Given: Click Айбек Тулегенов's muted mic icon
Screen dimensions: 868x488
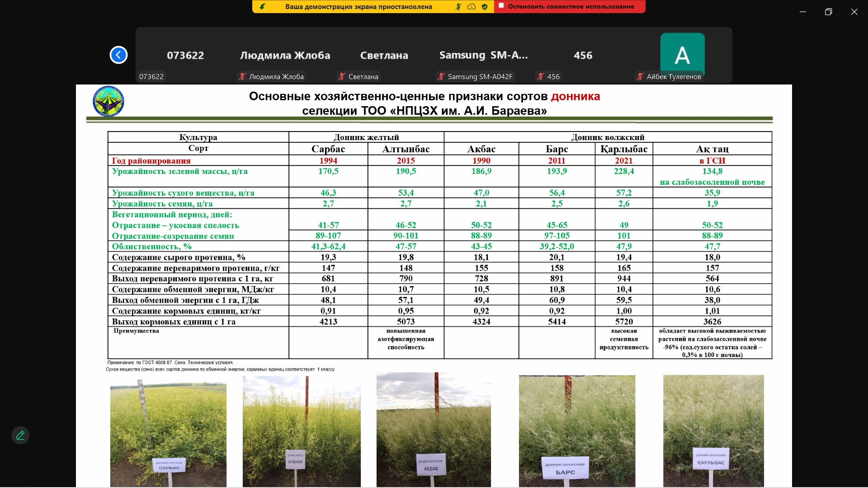Looking at the screenshot, I should [x=640, y=77].
